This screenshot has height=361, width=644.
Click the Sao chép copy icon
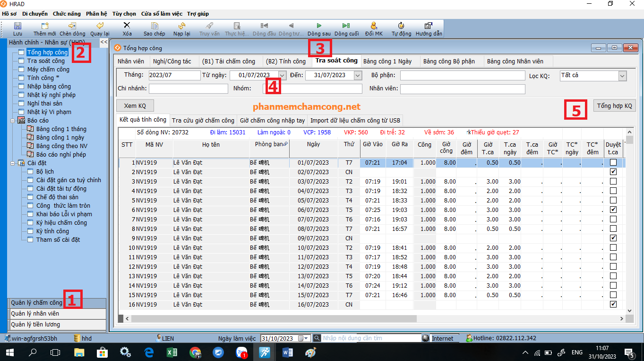tap(155, 26)
